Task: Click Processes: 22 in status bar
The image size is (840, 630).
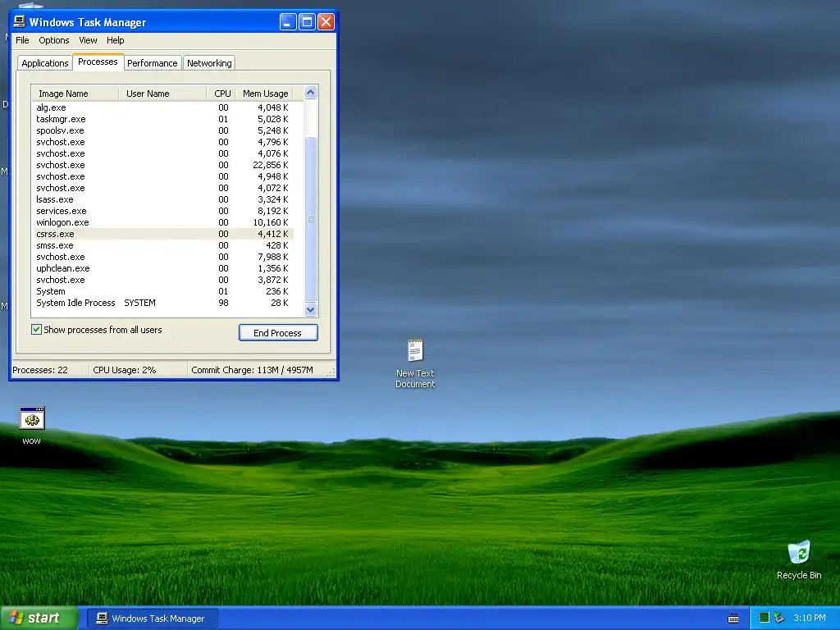Action: [40, 370]
